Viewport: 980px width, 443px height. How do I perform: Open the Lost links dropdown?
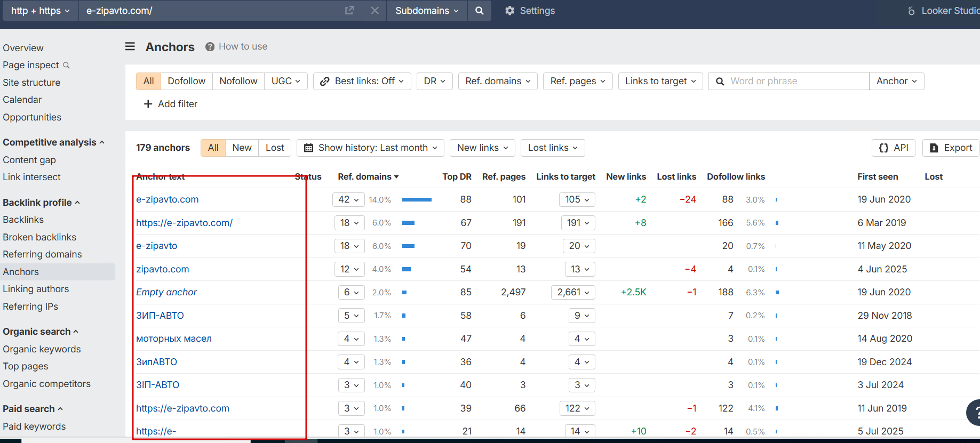pyautogui.click(x=553, y=148)
